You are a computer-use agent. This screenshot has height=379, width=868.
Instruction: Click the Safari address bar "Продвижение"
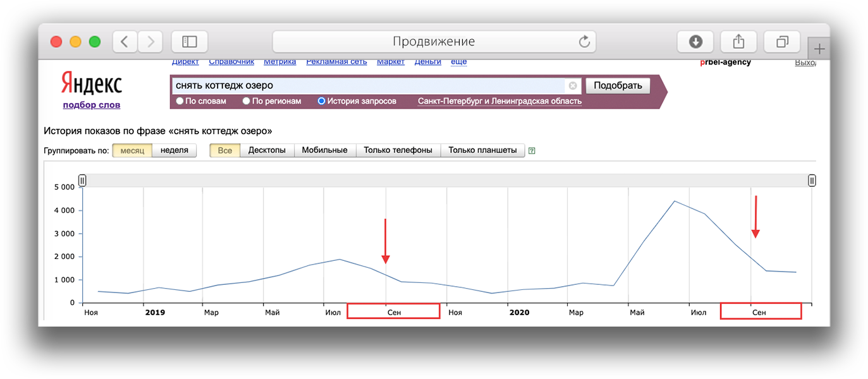pos(434,42)
